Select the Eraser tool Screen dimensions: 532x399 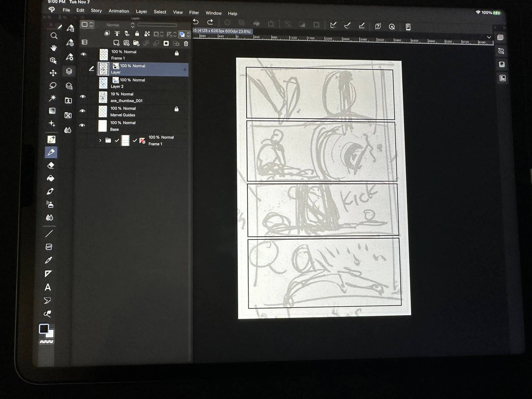tap(51, 166)
